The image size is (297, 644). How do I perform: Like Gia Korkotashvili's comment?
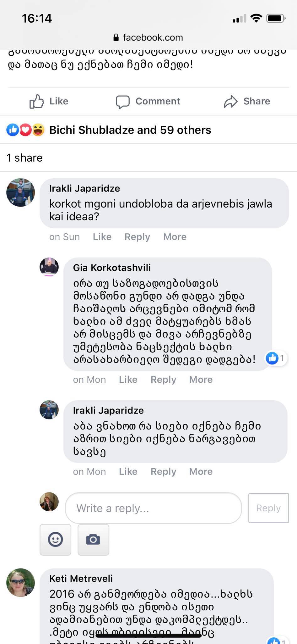tap(128, 380)
